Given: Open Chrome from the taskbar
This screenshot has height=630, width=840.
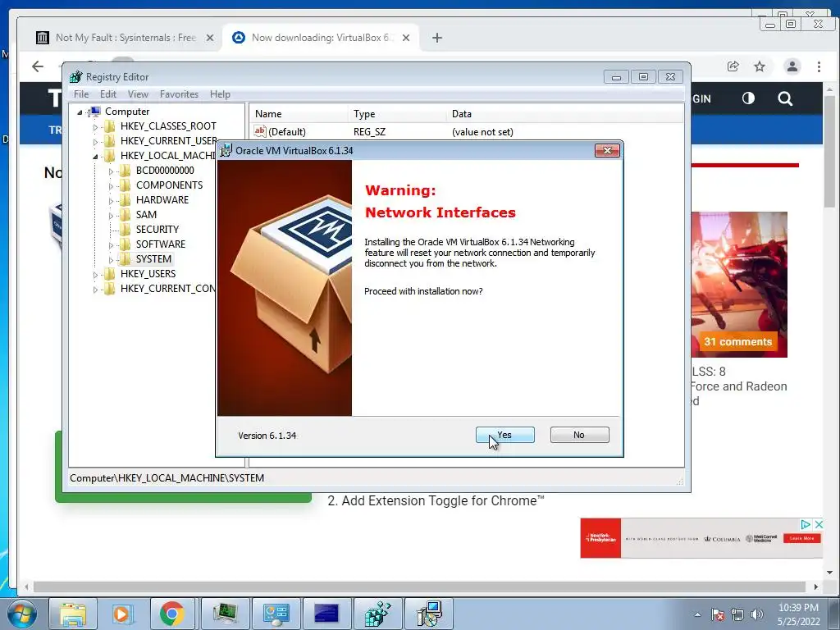Looking at the screenshot, I should point(172,614).
